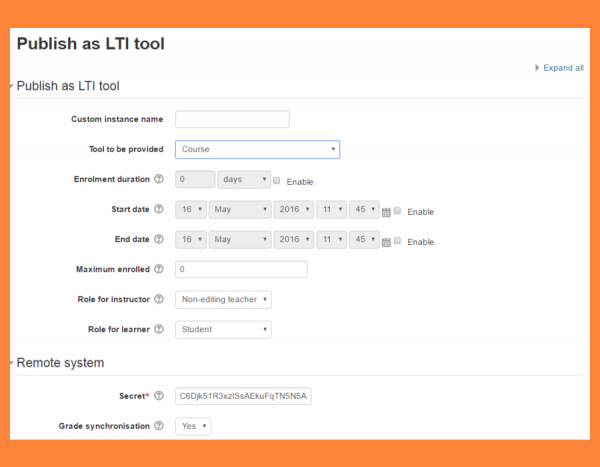This screenshot has height=467, width=600.
Task: Open the Grade synchronisation dropdown
Action: coord(193,426)
